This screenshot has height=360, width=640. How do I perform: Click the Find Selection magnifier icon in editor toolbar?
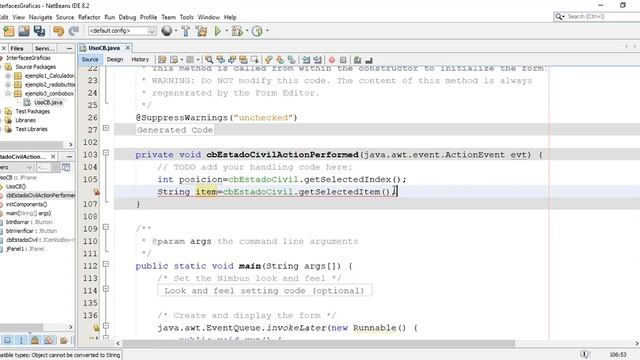click(x=209, y=60)
